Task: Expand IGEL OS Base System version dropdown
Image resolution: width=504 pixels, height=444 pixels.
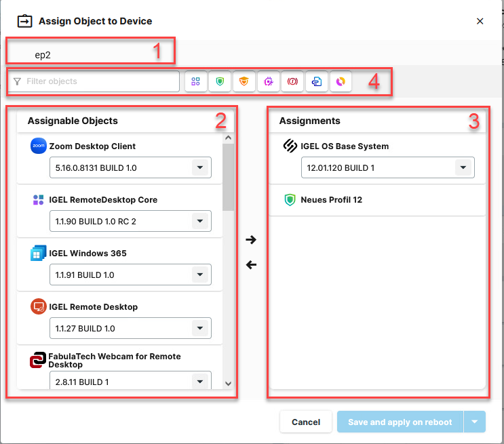Action: (x=463, y=167)
